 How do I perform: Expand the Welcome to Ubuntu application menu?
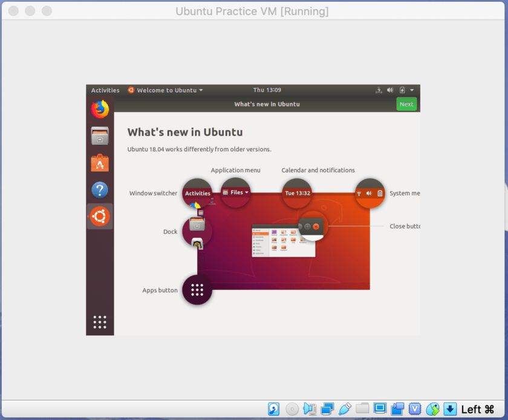pos(166,90)
